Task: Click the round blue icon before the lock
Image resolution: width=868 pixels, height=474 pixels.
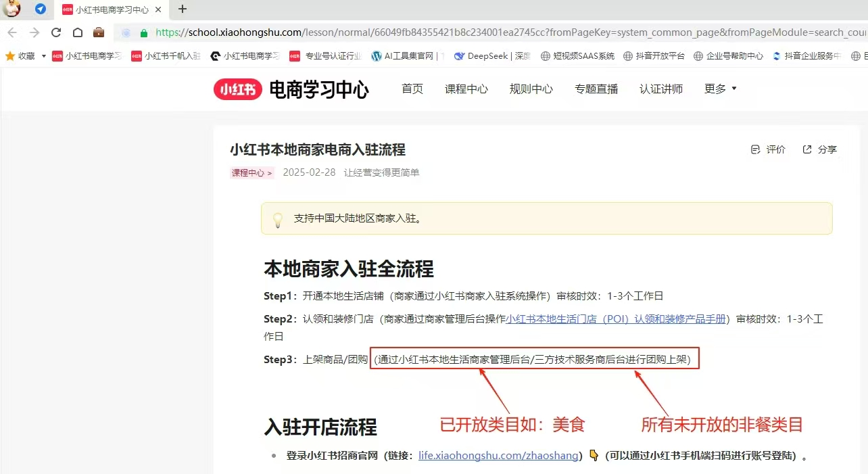Action: 126,32
